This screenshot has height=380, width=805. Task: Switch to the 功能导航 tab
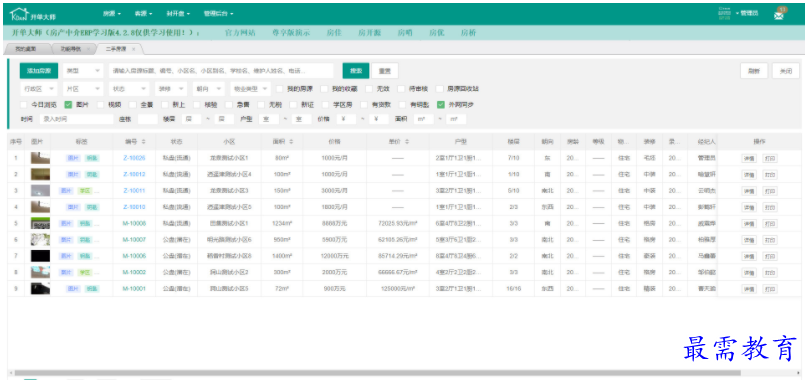click(72, 49)
